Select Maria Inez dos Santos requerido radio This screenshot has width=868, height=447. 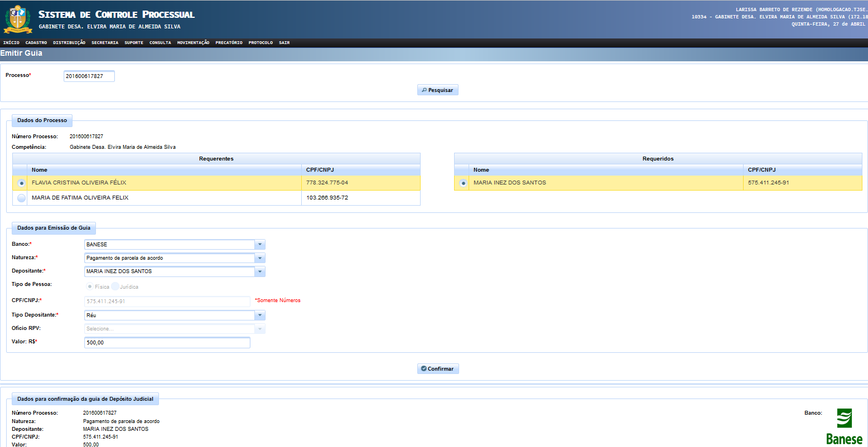(462, 183)
